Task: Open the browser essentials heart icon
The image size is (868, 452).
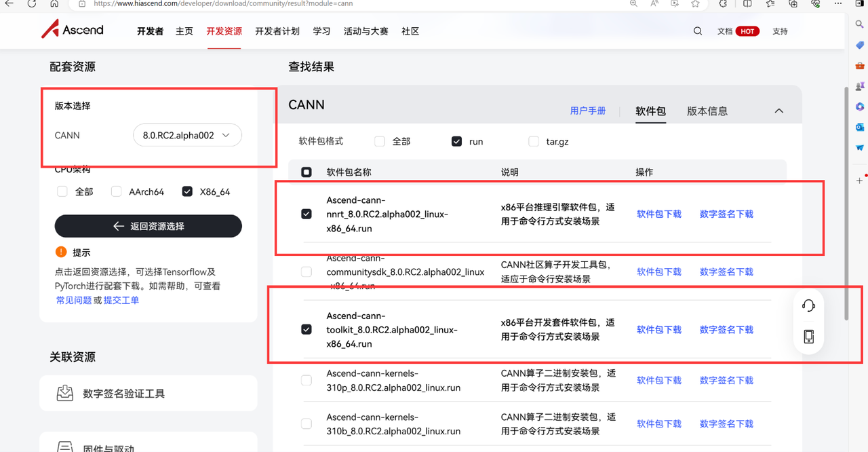Action: click(816, 3)
